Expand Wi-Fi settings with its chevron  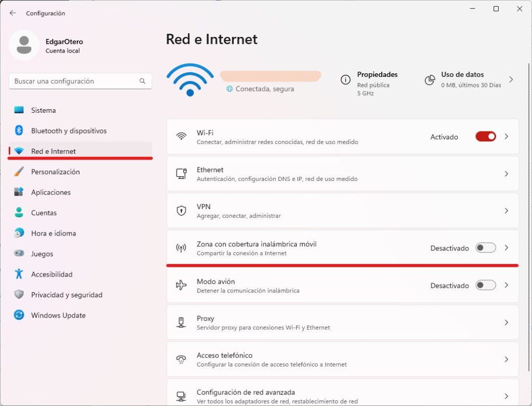point(506,137)
